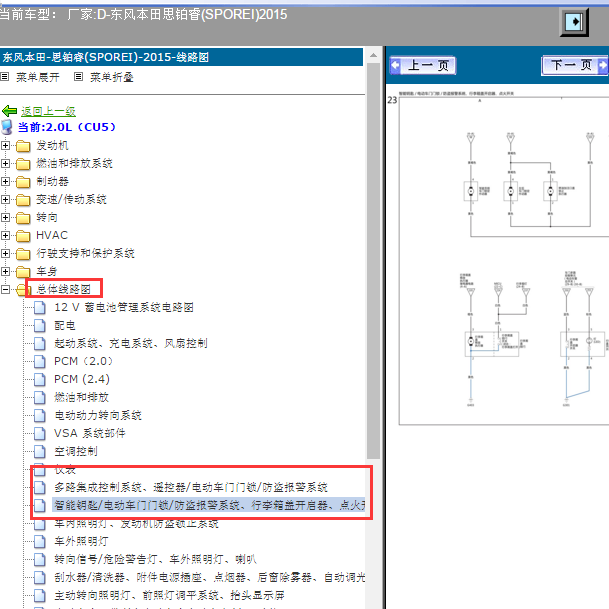Click 菜单展开 to expand all menus
Viewport: 609px width, 609px height.
pos(38,77)
